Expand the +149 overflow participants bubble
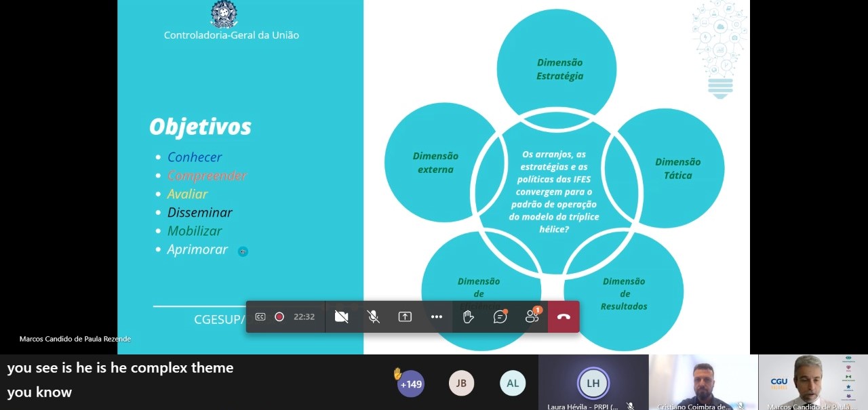868x410 pixels. click(411, 384)
